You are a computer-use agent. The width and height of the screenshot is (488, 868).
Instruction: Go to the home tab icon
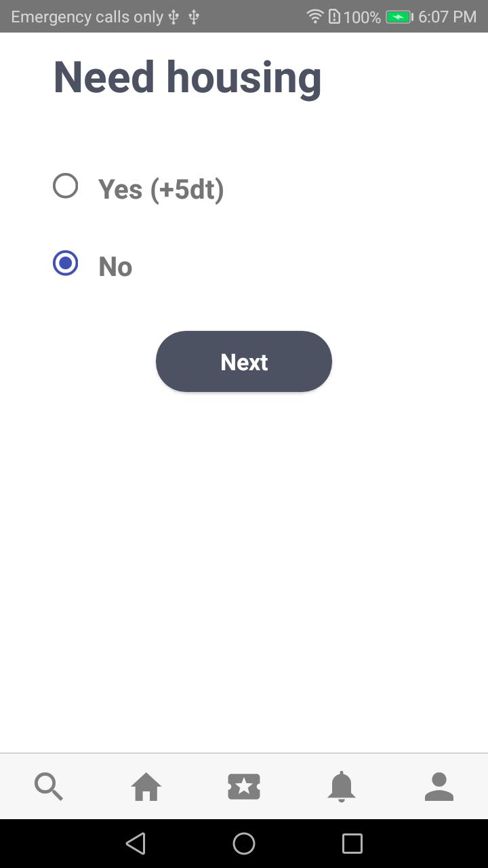tap(146, 787)
